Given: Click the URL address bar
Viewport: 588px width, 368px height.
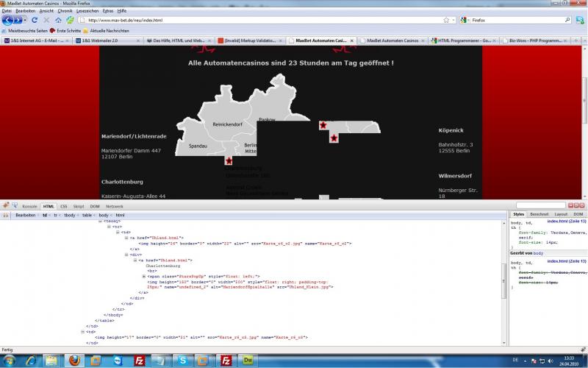Looking at the screenshot, I should [257, 20].
